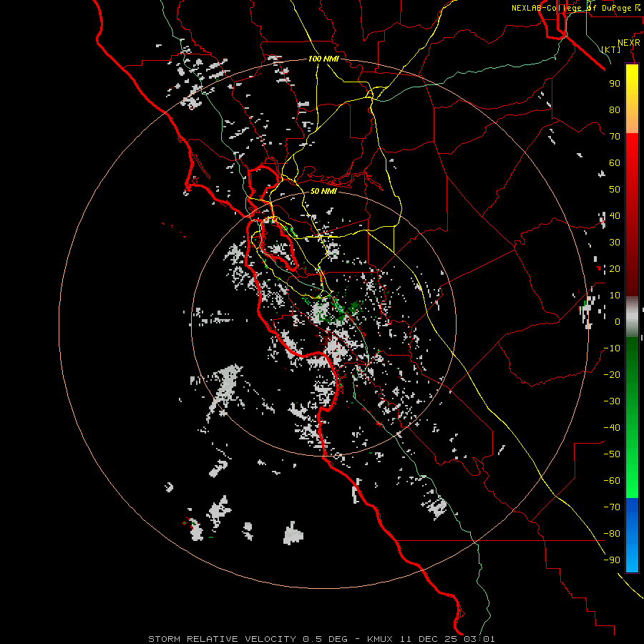Click the "11 DEC 25" date text
Screen dimensions: 644x644
(x=429, y=639)
